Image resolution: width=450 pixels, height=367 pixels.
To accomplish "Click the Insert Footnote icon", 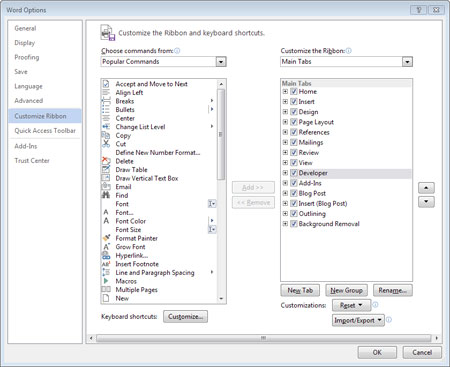I will tap(106, 264).
